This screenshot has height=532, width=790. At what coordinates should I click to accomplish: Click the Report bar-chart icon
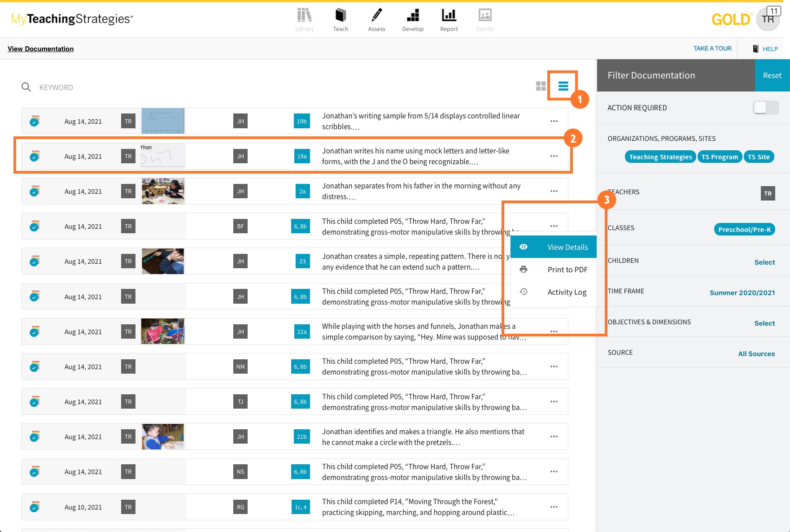pos(449,18)
